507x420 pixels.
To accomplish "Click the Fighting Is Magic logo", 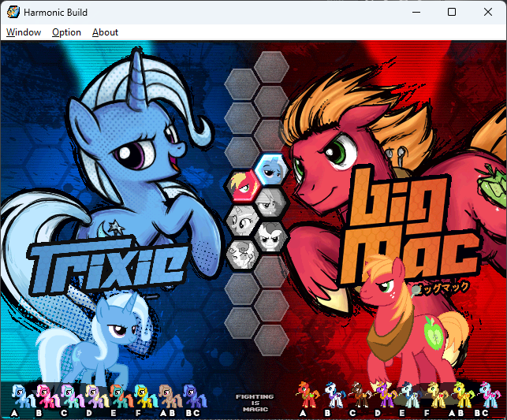I will click(x=255, y=403).
